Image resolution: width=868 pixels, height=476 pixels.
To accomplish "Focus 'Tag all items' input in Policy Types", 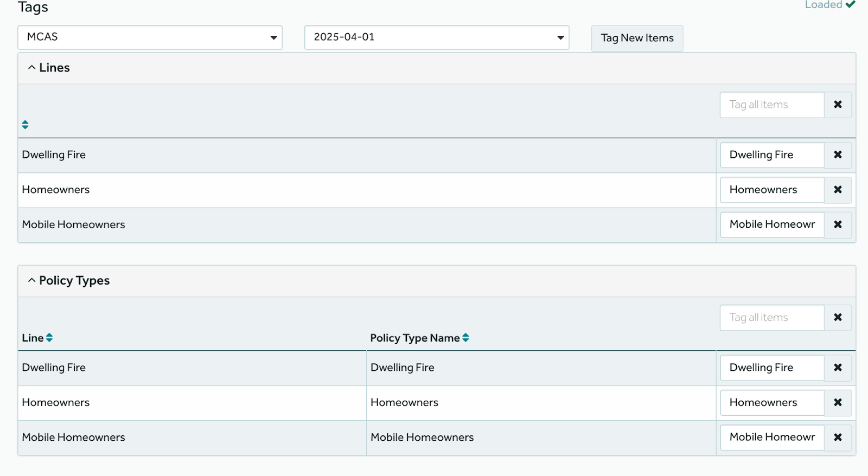I will click(771, 318).
